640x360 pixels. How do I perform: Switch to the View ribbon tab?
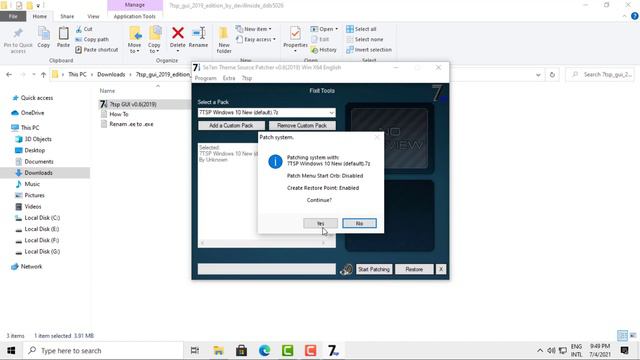pyautogui.click(x=93, y=16)
